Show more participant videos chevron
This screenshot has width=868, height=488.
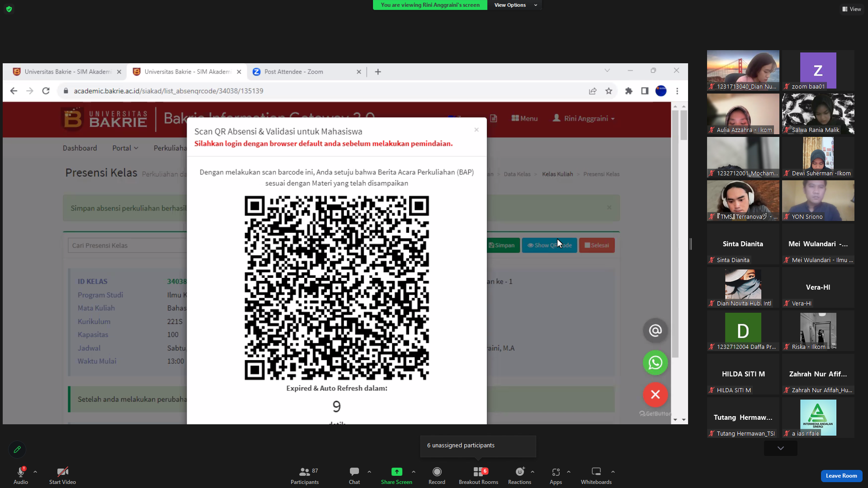coord(781,448)
